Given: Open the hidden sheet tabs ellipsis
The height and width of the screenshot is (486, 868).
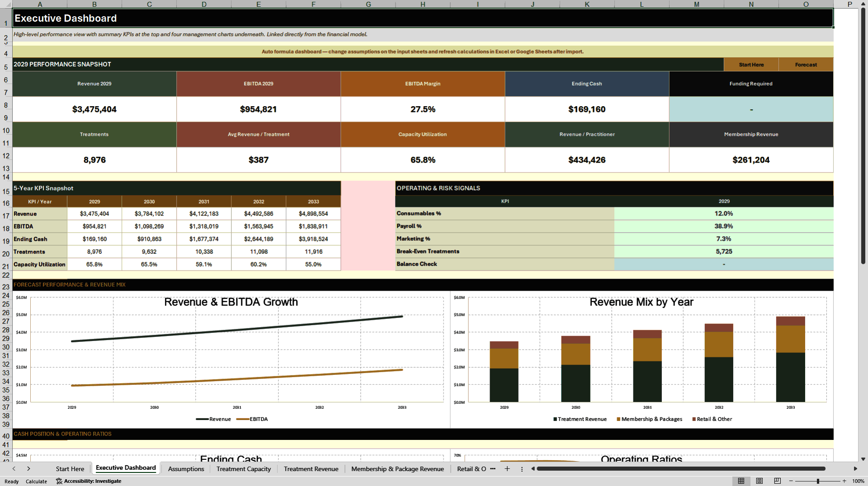Looking at the screenshot, I should (x=493, y=469).
